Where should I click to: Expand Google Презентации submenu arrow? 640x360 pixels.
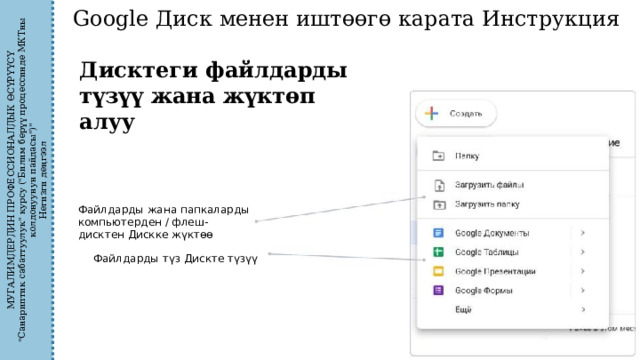click(x=583, y=271)
